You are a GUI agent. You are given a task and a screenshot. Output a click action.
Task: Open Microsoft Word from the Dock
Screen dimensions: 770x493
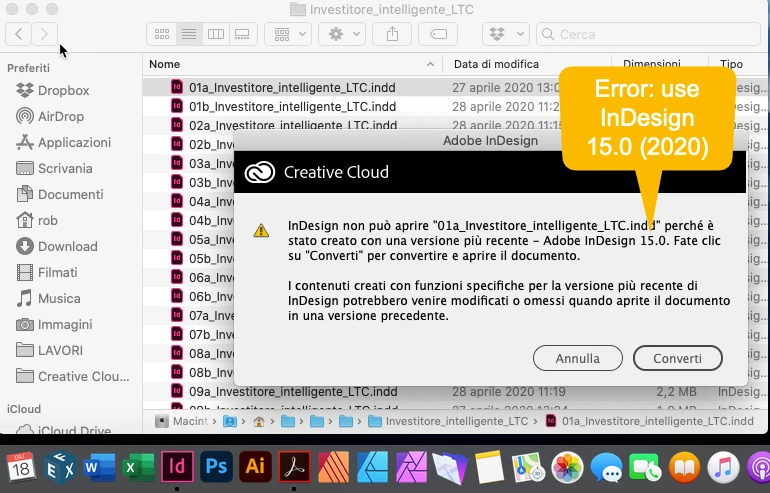point(99,466)
